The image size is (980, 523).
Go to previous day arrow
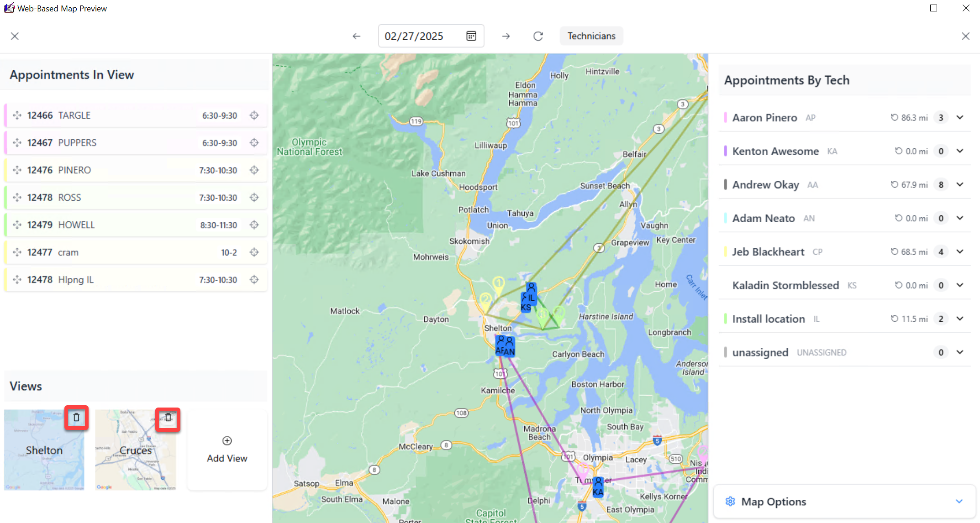(357, 36)
